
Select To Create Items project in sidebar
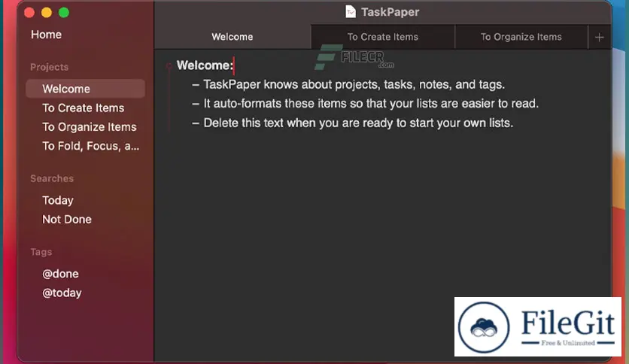pos(84,108)
